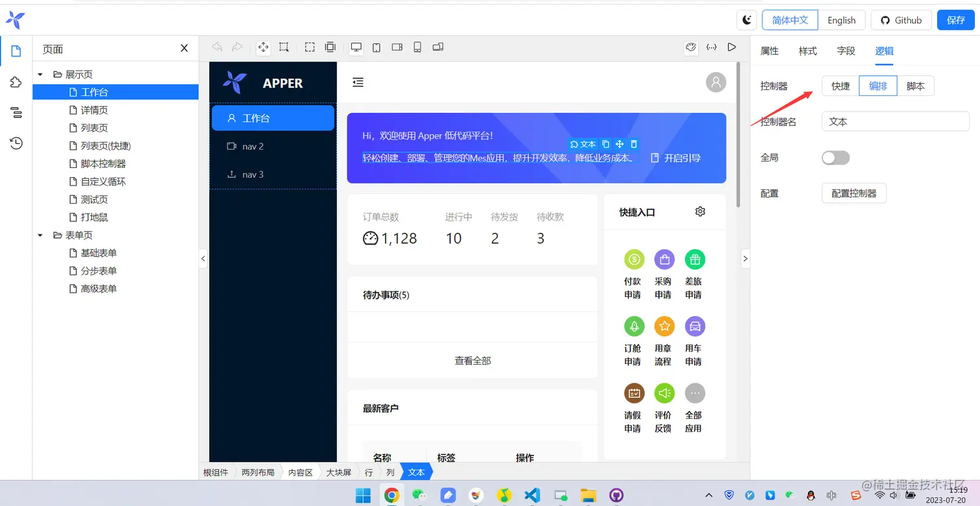Toggle the dashed outline display icon

[x=310, y=47]
